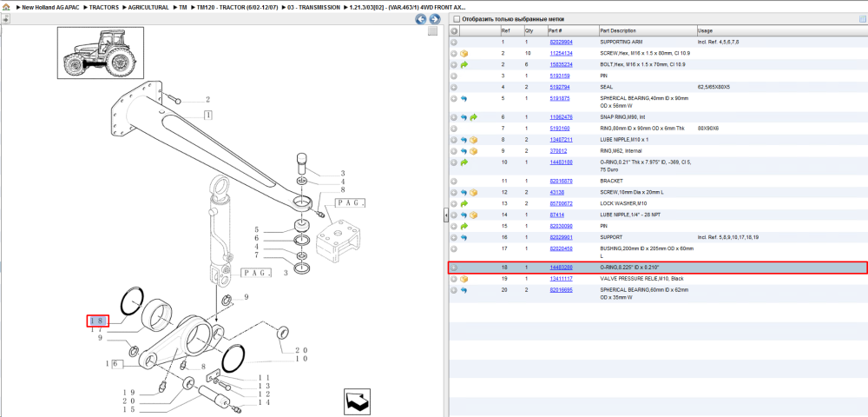This screenshot has width=868, height=417.
Task: Open part number link 13411117
Action: [x=561, y=279]
